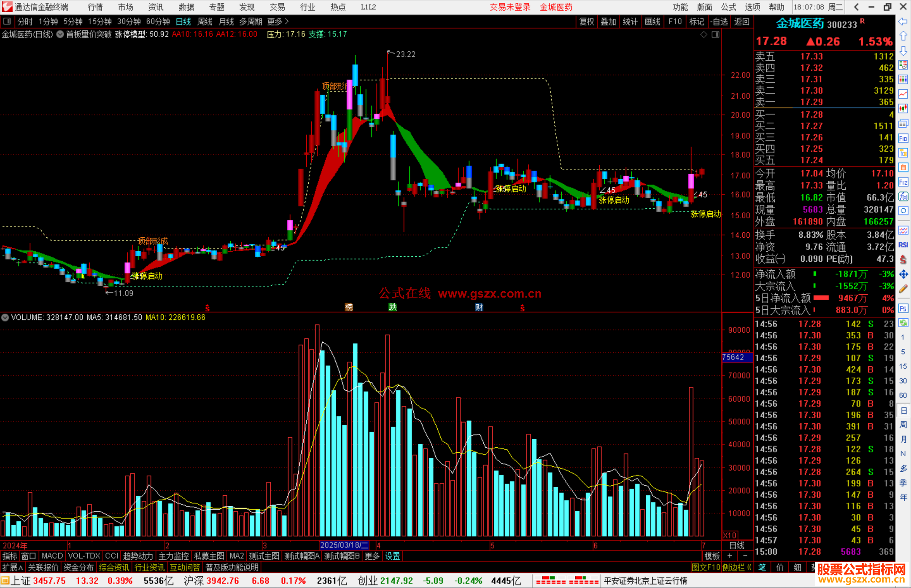Click the panel layout icon left of 分时
The image size is (911, 588).
click(x=7, y=21)
